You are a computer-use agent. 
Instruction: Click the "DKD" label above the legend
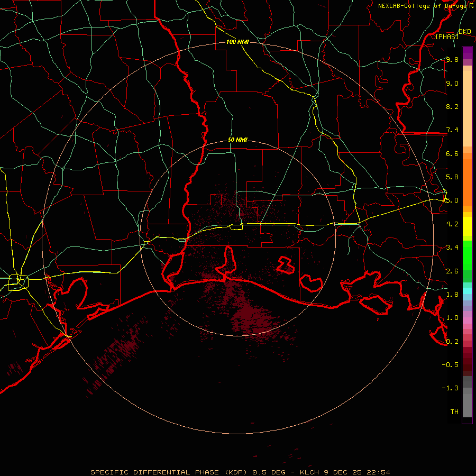coord(464,32)
